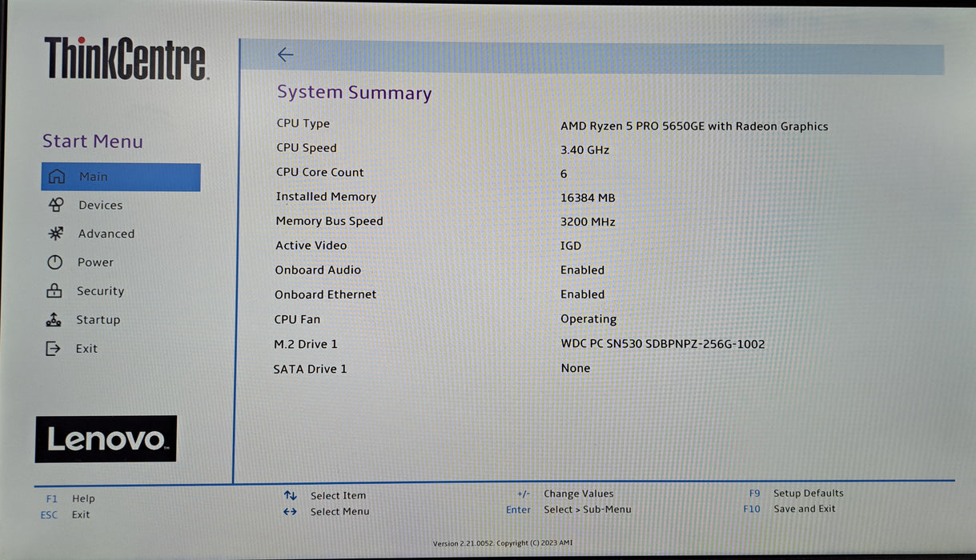Select the Onboard Ethernet label
This screenshot has width=976, height=560.
click(x=326, y=295)
